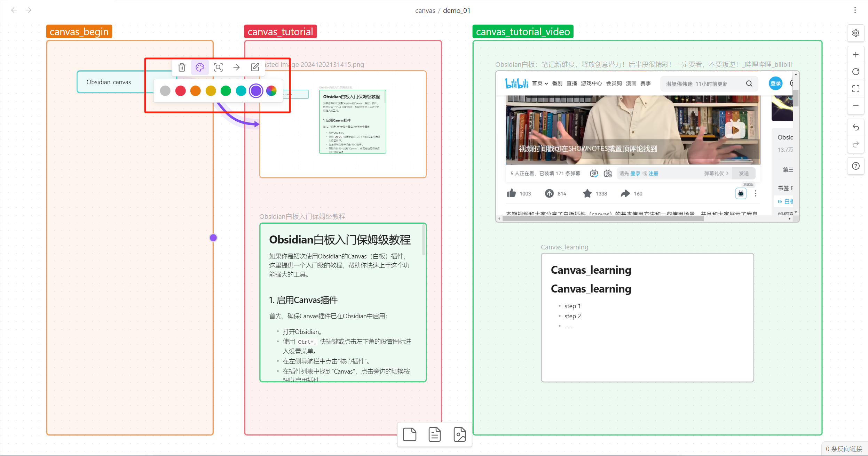868x456 pixels.
Task: Open the custom rainbow color picker
Action: (271, 91)
